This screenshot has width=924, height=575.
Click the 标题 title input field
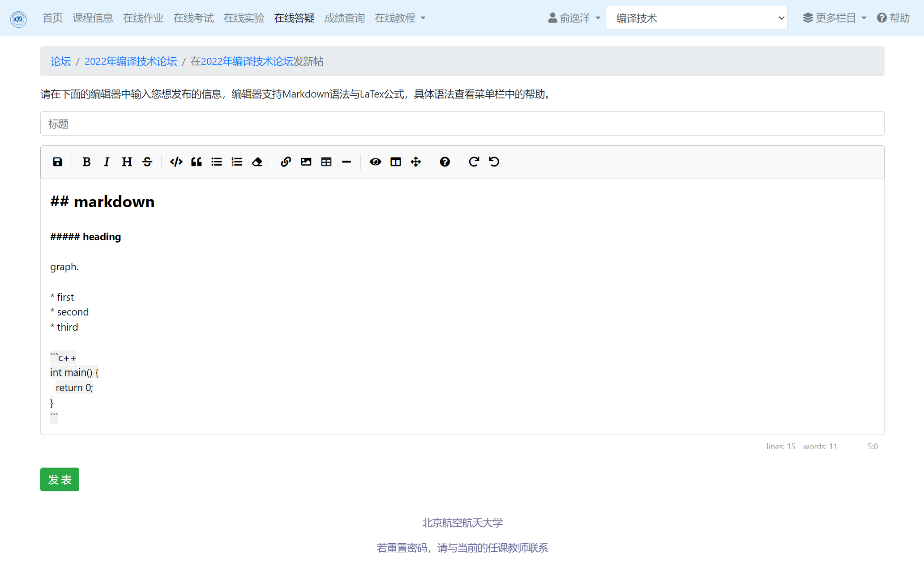point(462,124)
